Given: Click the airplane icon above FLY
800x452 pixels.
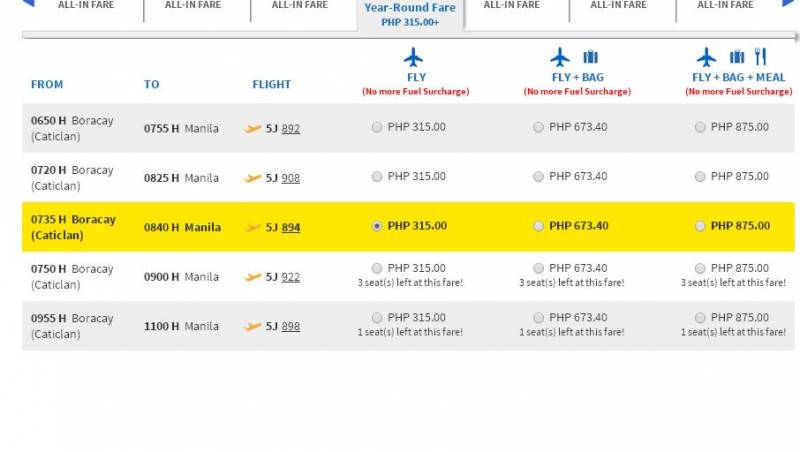Looking at the screenshot, I should [x=413, y=57].
